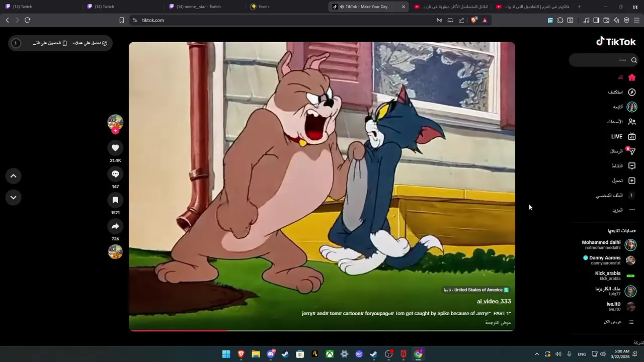The width and height of the screenshot is (644, 362).
Task: Click the Get Coins (احصل على عملات) button
Action: pos(90,43)
